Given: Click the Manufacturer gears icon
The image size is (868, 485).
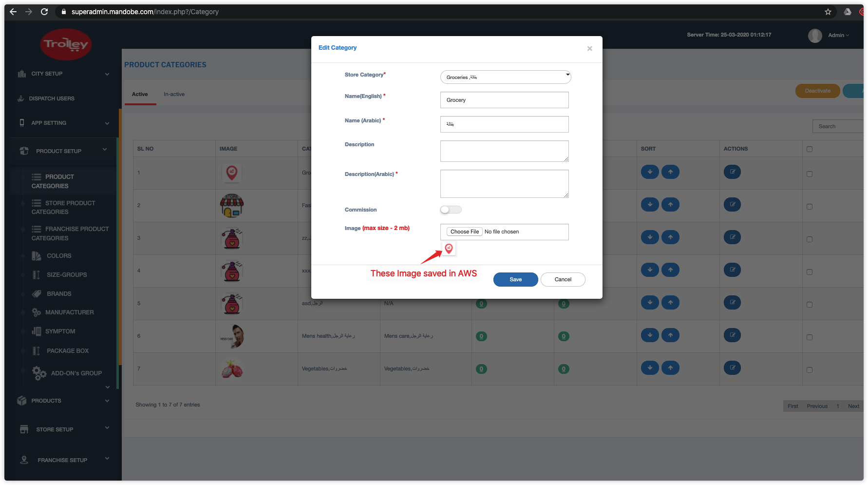Looking at the screenshot, I should [x=37, y=312].
